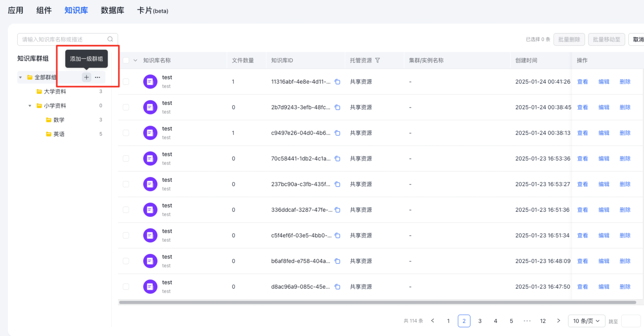Screen dimensions: 644x336
Task: Click the 批量删除 button
Action: point(569,39)
